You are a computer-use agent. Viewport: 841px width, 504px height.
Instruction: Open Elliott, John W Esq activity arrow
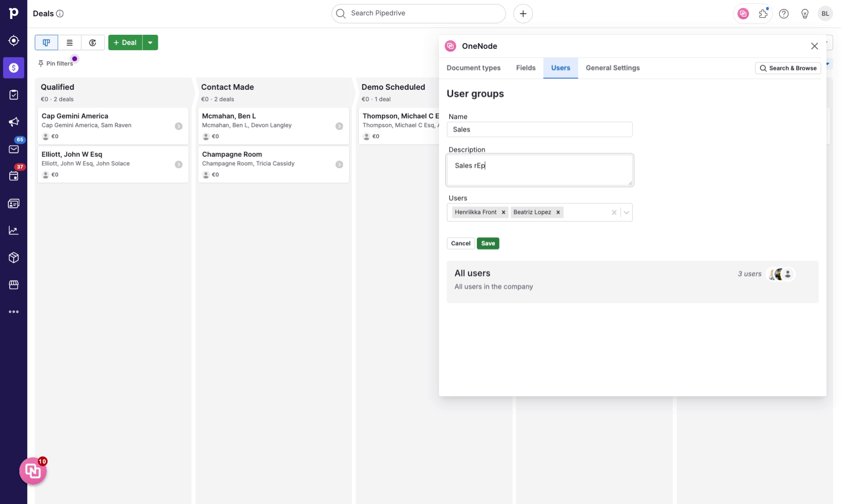[x=179, y=165]
